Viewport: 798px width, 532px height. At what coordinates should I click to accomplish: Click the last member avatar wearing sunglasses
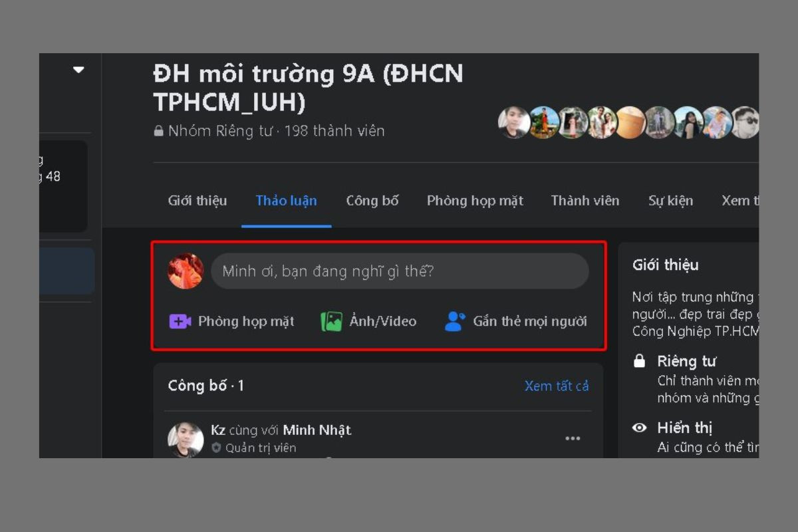pos(745,122)
